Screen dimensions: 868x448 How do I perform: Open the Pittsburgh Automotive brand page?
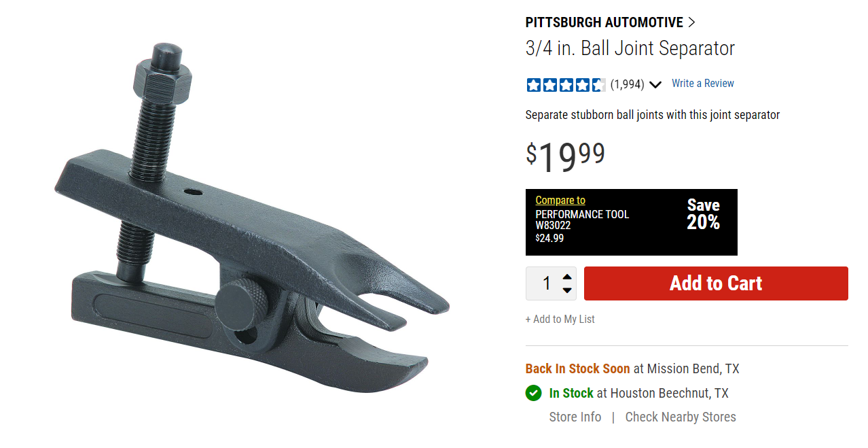pos(604,22)
